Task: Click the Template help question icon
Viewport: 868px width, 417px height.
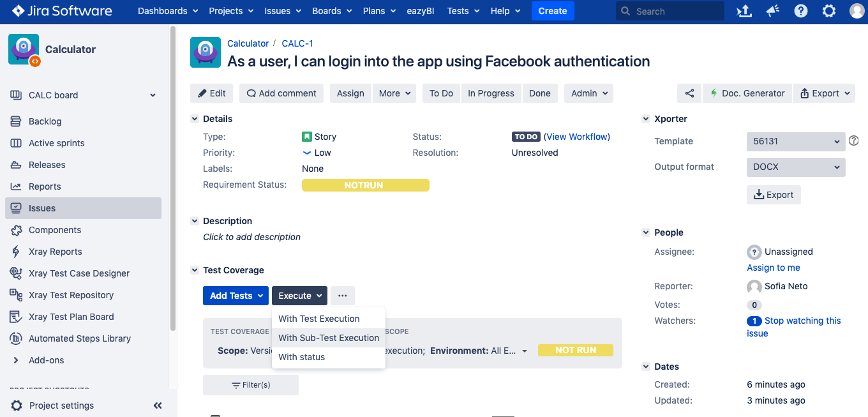Action: pos(854,141)
